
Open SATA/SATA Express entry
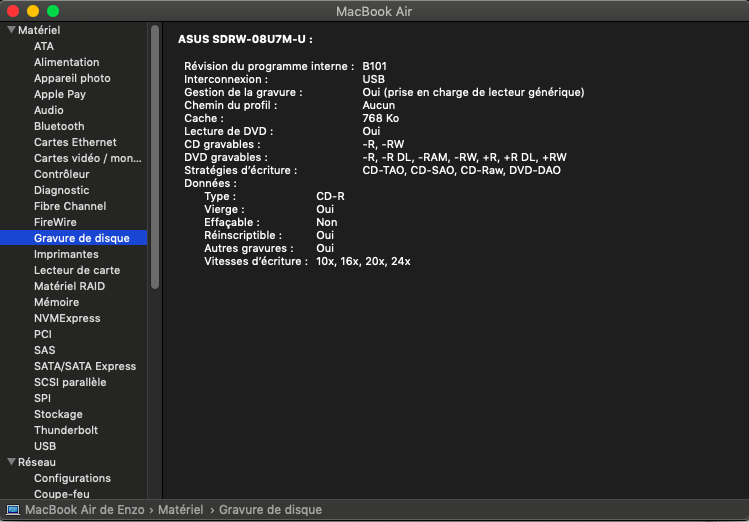pyautogui.click(x=85, y=366)
